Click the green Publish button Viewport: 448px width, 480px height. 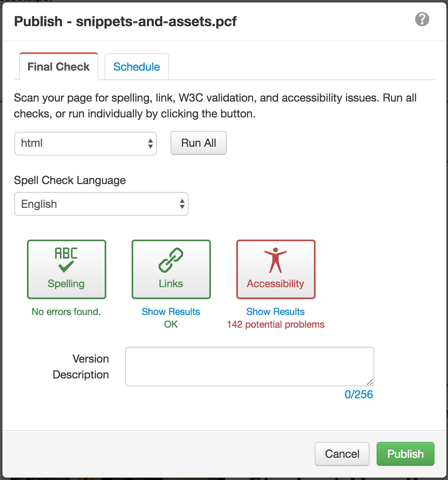[x=406, y=454]
